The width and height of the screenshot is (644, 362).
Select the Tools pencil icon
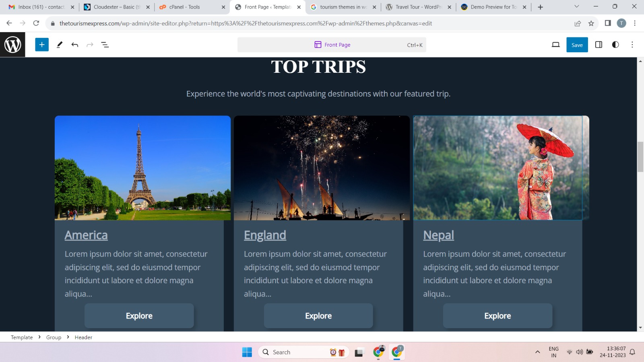(x=60, y=45)
